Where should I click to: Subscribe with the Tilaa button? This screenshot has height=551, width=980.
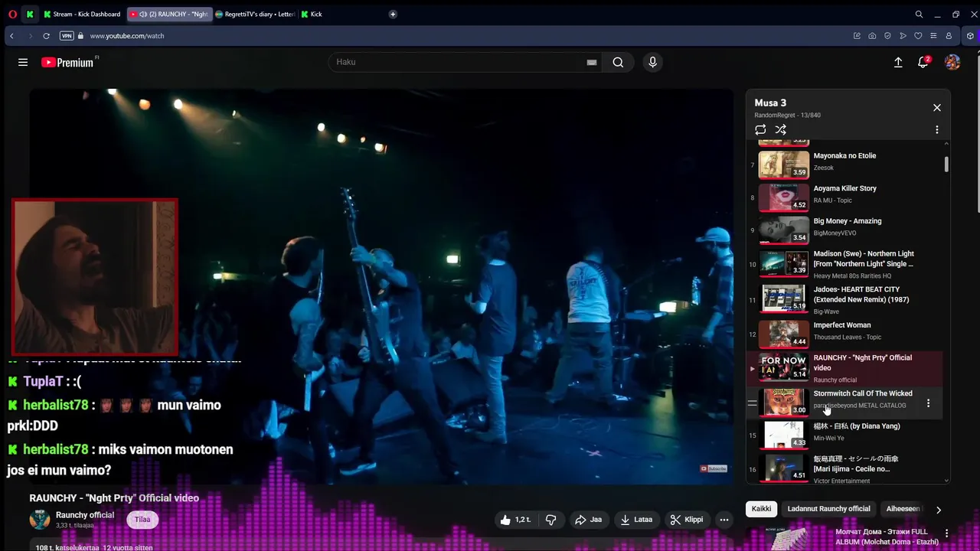coord(142,520)
